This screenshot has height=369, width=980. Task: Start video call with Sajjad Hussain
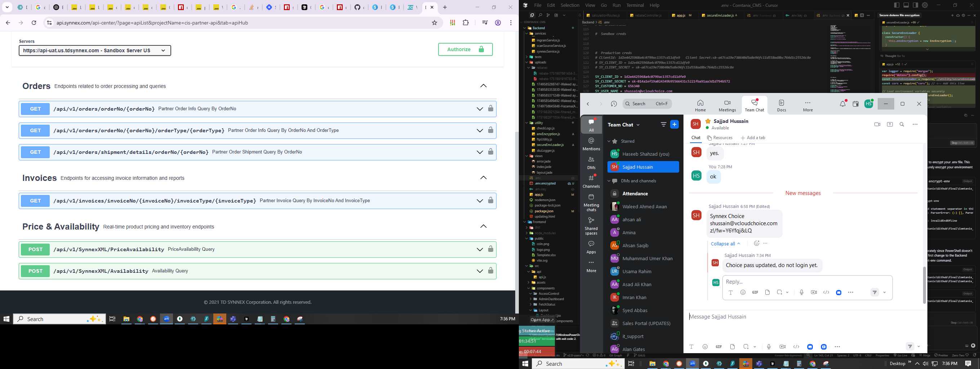coord(877,124)
